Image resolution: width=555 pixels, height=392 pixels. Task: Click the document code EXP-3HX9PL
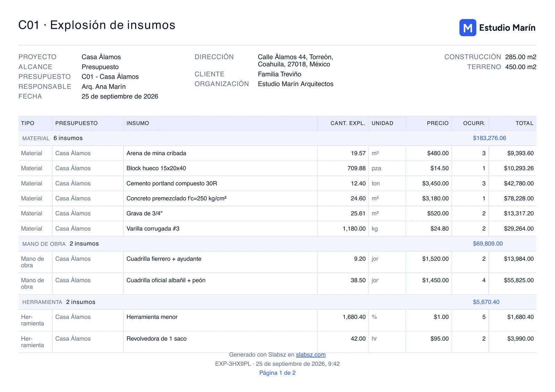pos(233,364)
